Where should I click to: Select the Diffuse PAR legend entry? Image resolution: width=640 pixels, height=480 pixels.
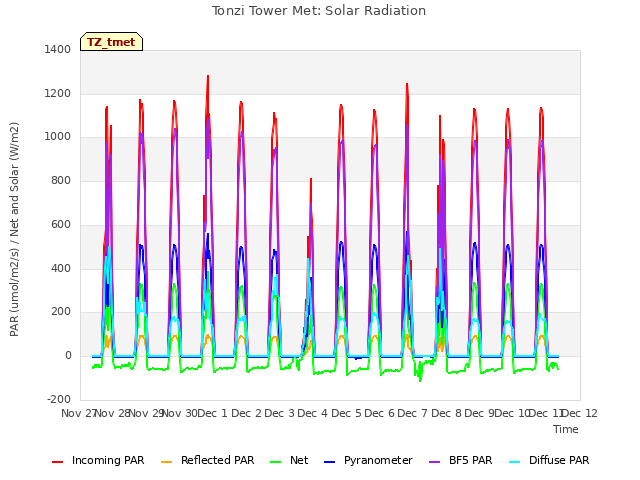[x=549, y=460]
